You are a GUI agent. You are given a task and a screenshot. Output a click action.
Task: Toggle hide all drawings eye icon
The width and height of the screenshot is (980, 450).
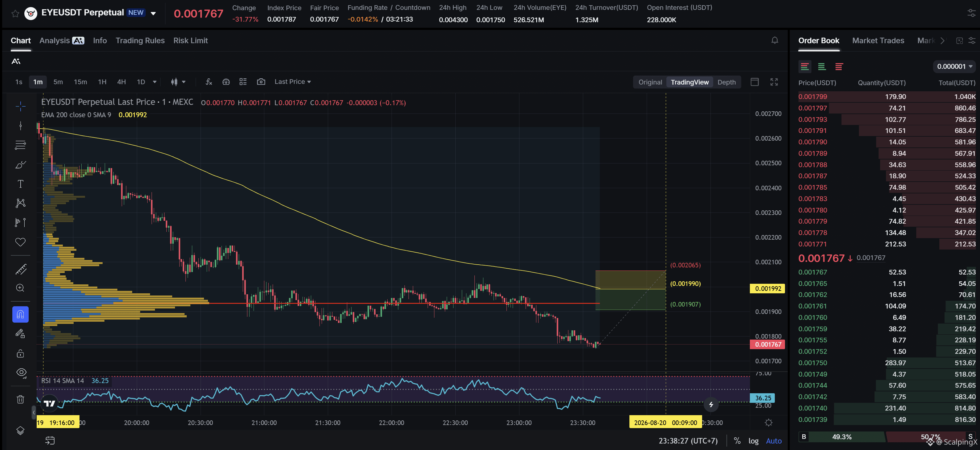(21, 372)
